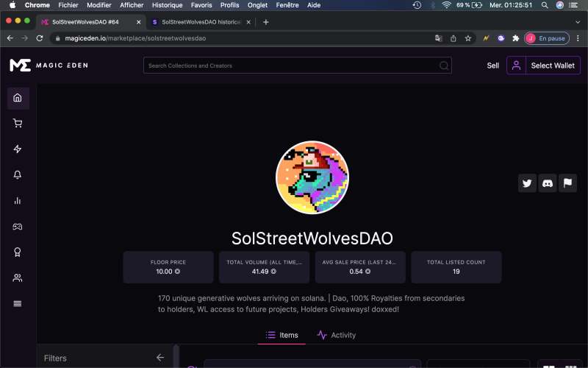
Task: Reload the page with the refresh icon
Action: point(40,38)
